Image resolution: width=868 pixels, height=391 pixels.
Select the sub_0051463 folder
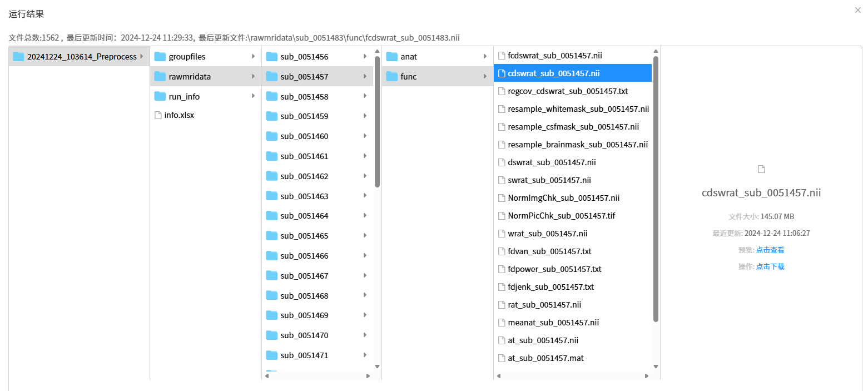click(304, 196)
